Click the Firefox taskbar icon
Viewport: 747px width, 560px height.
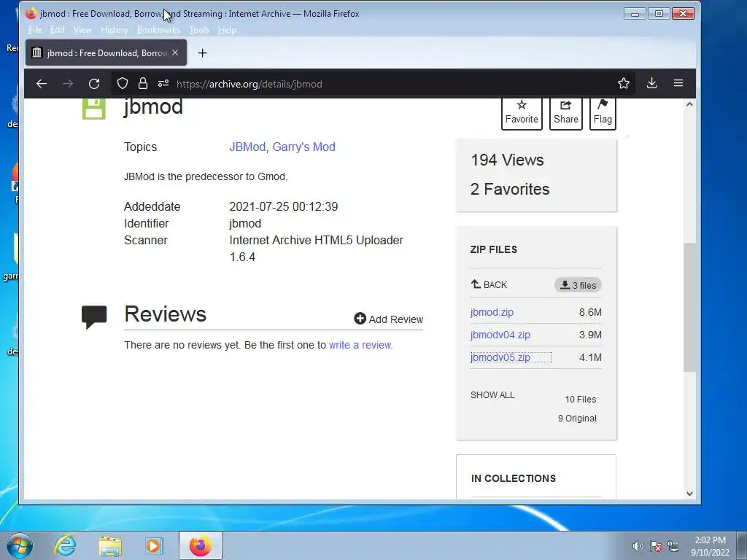[x=200, y=545]
